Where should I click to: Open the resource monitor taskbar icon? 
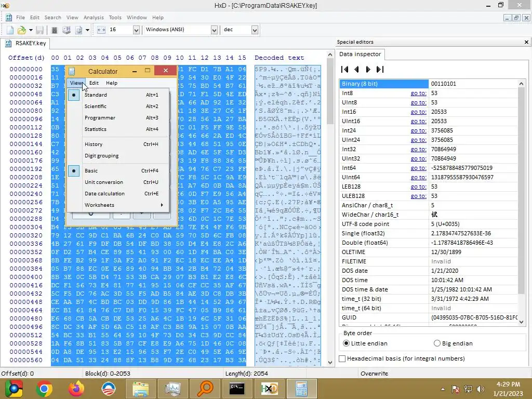(x=172, y=389)
